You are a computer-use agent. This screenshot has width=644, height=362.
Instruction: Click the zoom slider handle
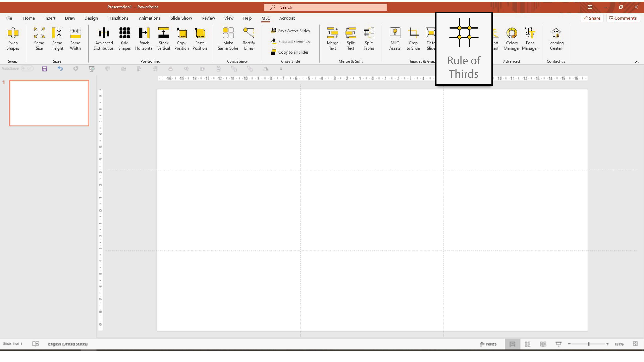click(588, 344)
